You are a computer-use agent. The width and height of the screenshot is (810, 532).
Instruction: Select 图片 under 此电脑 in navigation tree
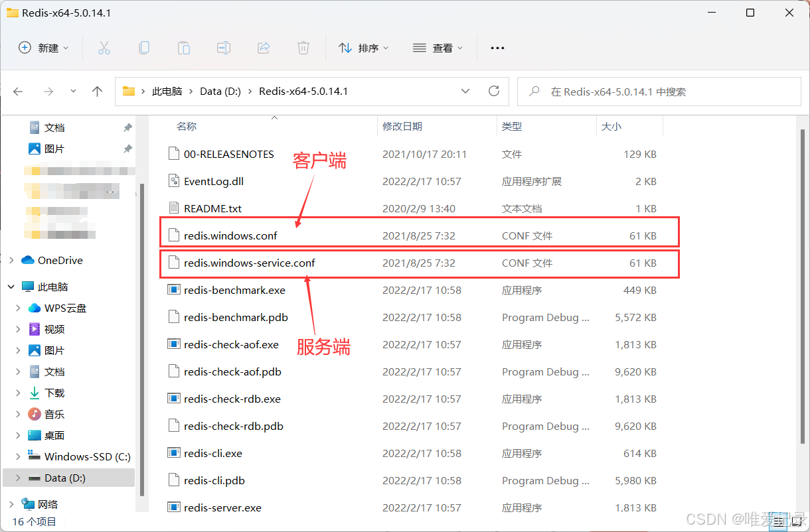click(54, 350)
